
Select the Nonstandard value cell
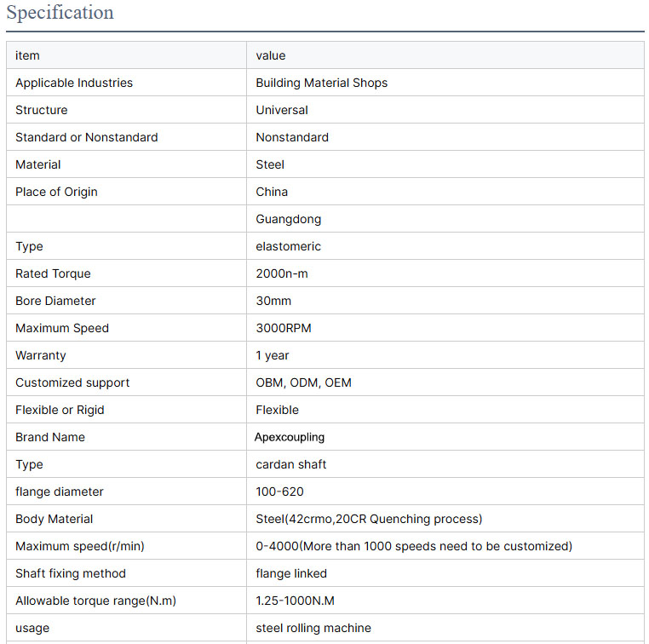click(x=292, y=137)
